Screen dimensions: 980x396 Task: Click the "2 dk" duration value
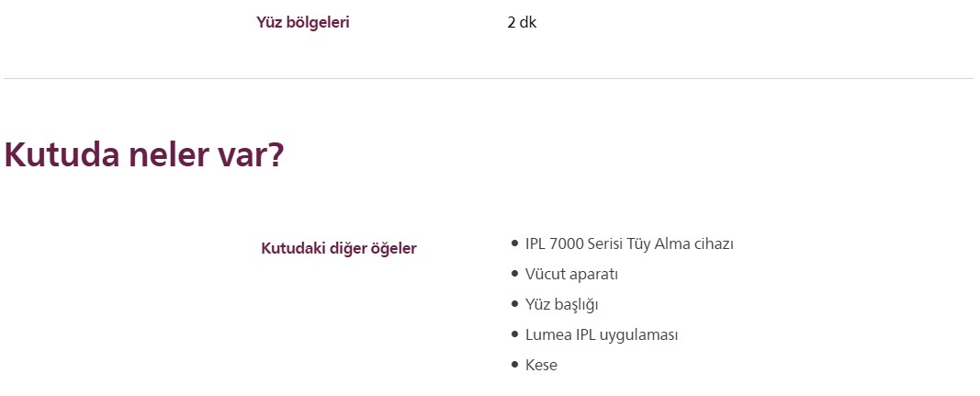pyautogui.click(x=521, y=23)
